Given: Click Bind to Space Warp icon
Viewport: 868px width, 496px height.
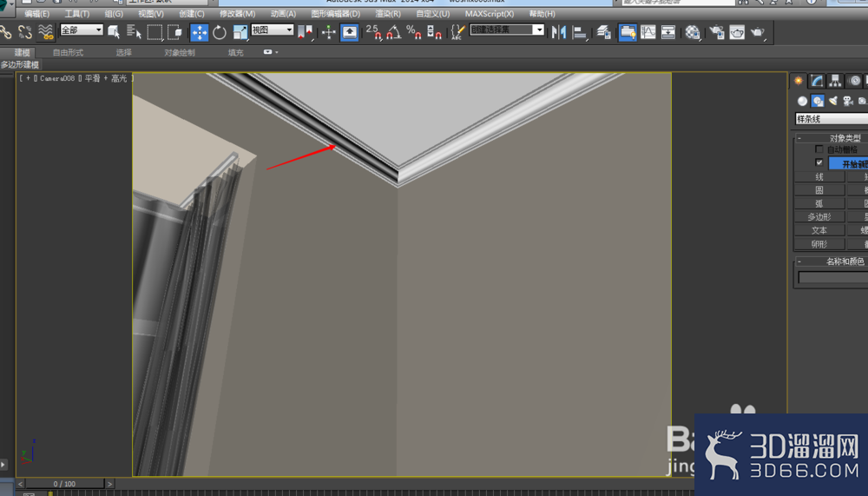Looking at the screenshot, I should (x=46, y=32).
